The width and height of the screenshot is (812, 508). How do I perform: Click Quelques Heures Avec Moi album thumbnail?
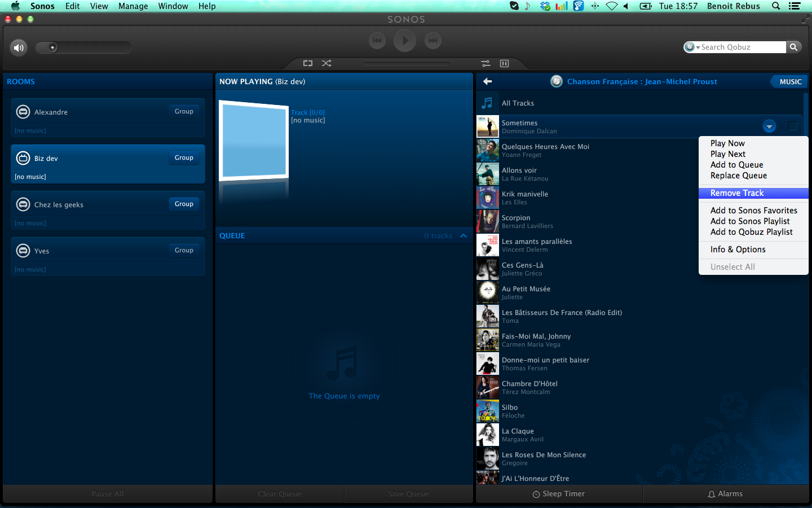coord(488,150)
